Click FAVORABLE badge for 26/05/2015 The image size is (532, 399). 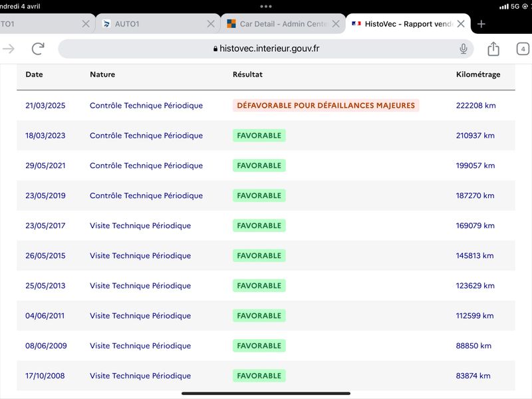point(259,255)
